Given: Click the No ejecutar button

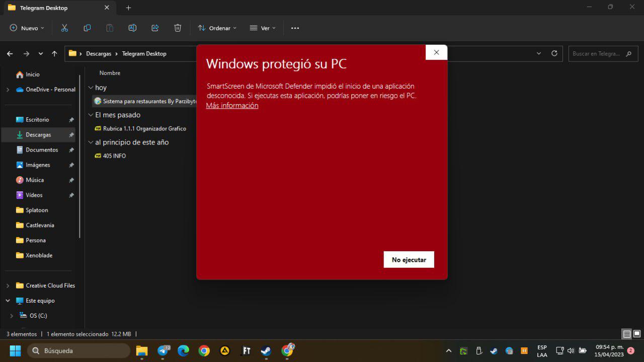Looking at the screenshot, I should click(x=409, y=260).
